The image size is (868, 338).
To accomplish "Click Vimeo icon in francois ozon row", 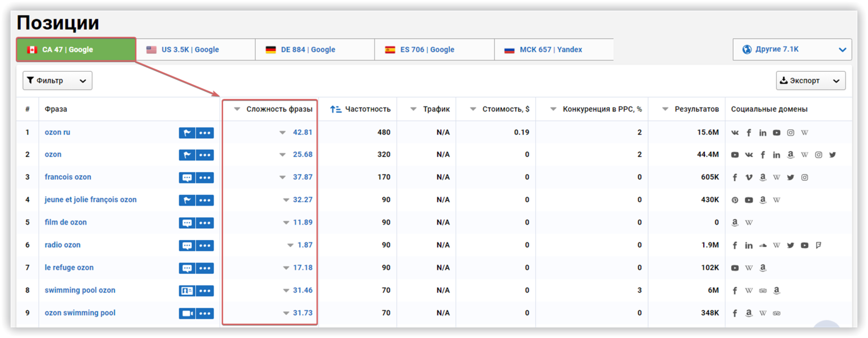I will click(749, 178).
